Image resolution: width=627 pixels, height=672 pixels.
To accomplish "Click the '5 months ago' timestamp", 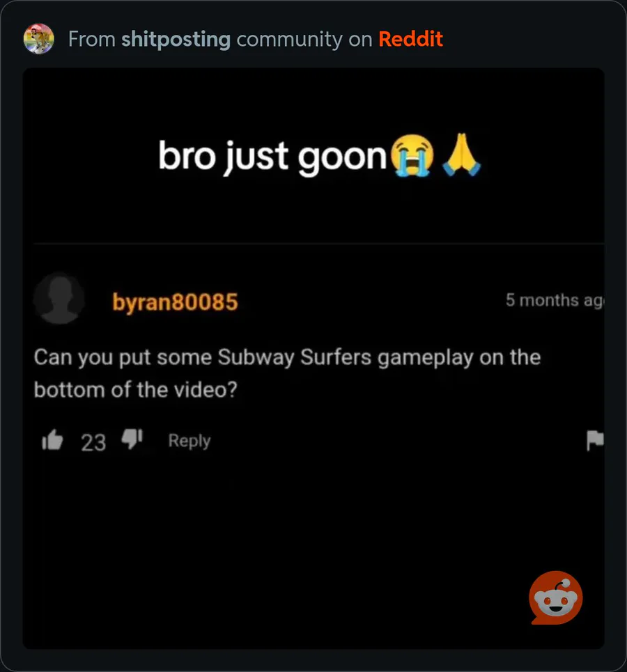I will click(555, 300).
